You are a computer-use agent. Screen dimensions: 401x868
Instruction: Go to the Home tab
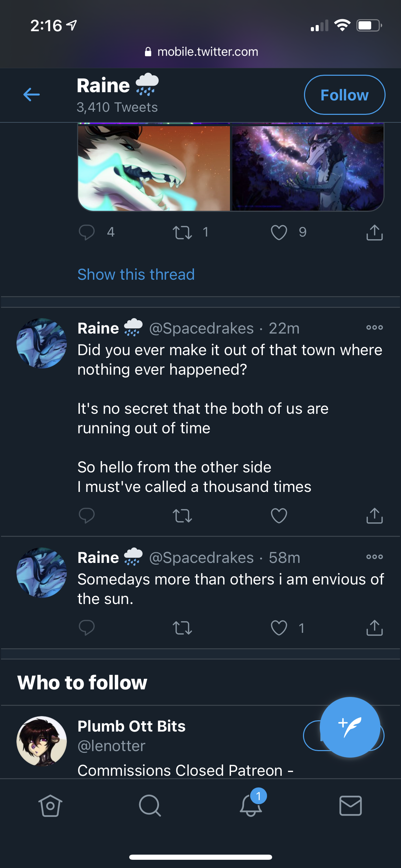pyautogui.click(x=50, y=806)
